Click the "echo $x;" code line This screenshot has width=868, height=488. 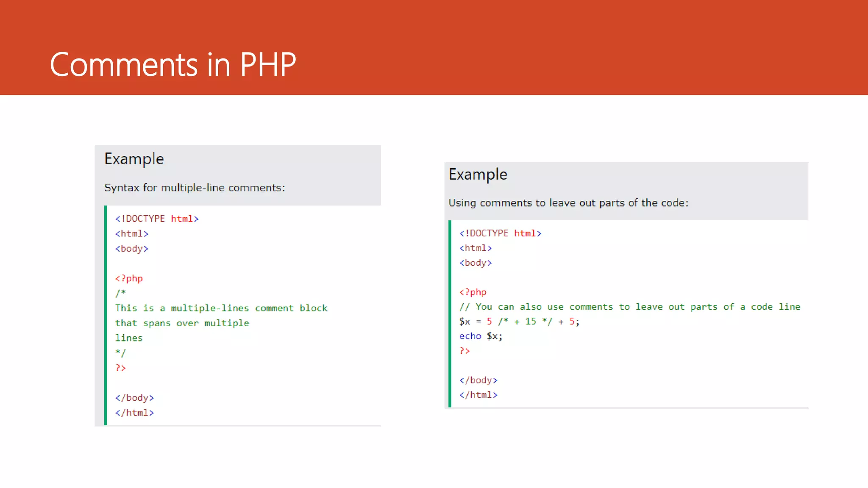(x=481, y=336)
